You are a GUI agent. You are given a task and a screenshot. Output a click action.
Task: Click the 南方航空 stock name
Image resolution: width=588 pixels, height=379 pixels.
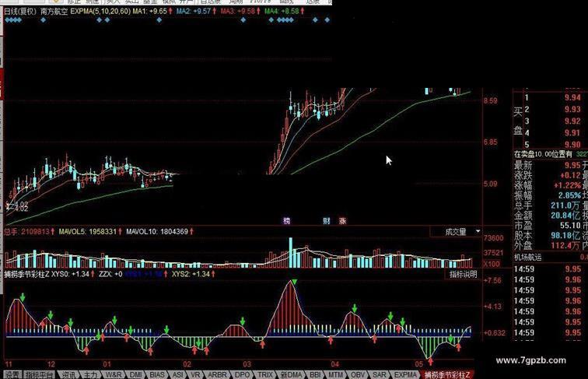[54, 11]
